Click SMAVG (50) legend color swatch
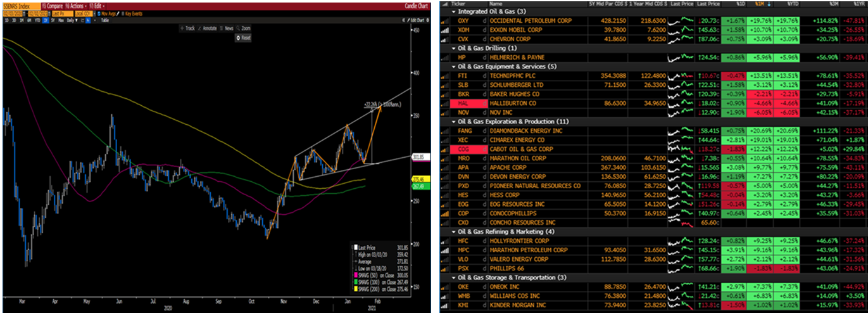This screenshot has height=313, width=868. tap(356, 275)
